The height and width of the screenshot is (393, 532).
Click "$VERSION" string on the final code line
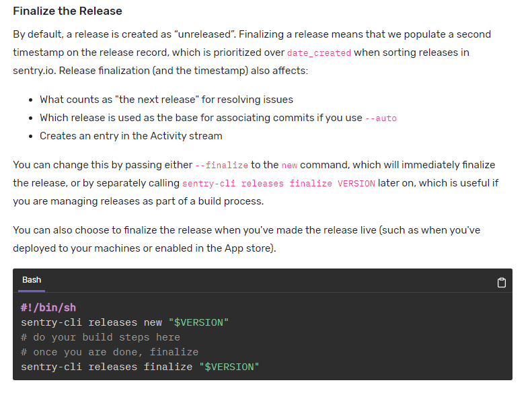pyautogui.click(x=229, y=367)
